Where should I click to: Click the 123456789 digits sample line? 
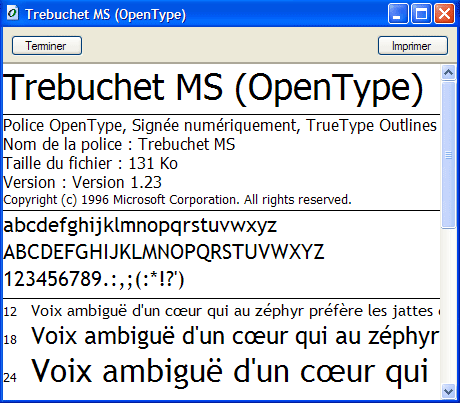(94, 279)
